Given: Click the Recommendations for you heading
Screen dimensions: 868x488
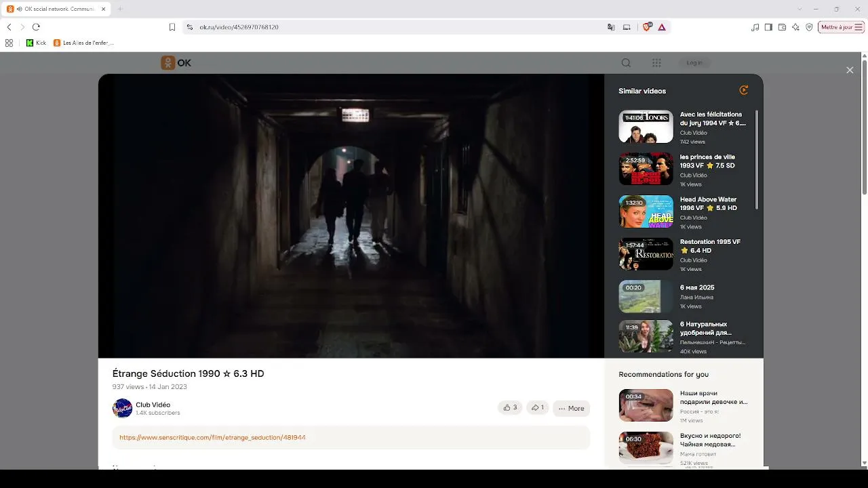Looking at the screenshot, I should pyautogui.click(x=663, y=374).
